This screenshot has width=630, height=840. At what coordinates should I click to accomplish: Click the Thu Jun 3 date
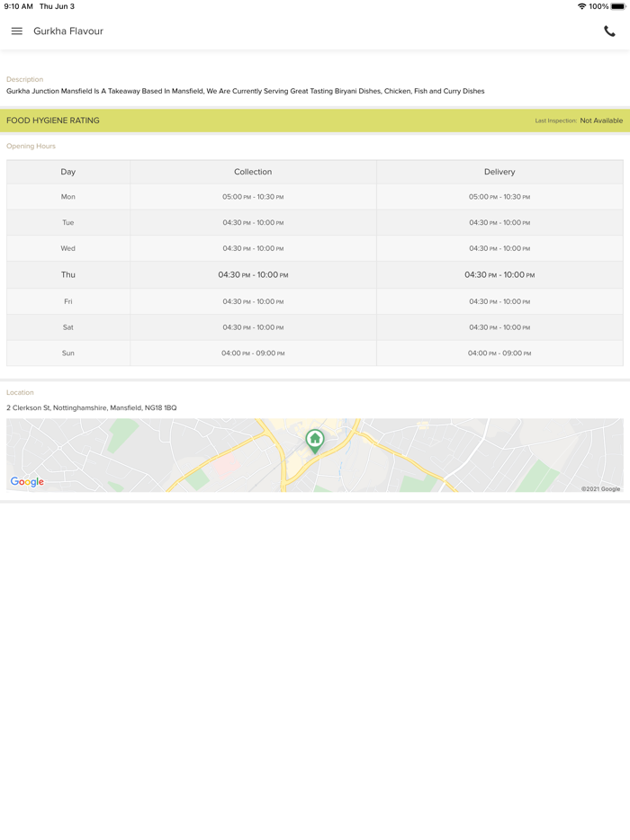(x=57, y=6)
